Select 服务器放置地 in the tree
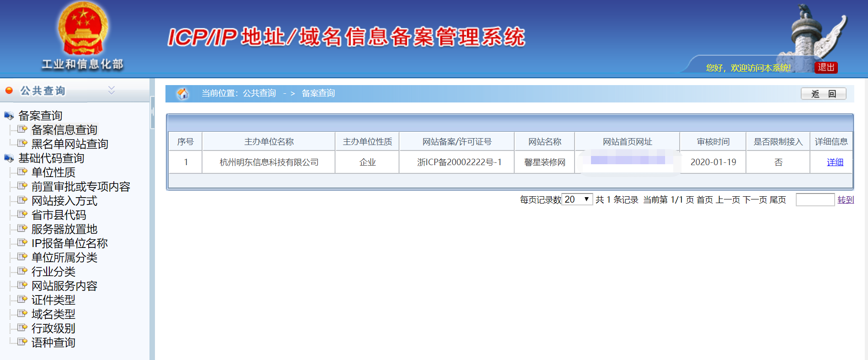This screenshot has width=868, height=360. pyautogui.click(x=64, y=229)
